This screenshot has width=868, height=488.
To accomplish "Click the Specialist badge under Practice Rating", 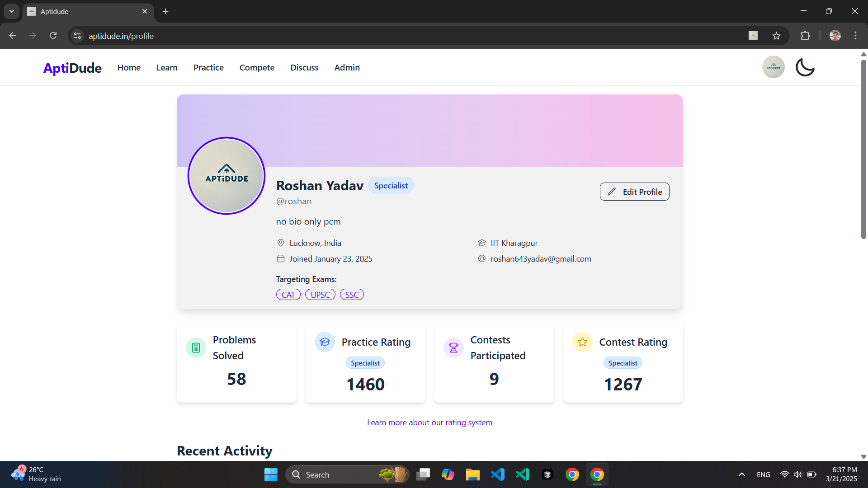I will (365, 363).
